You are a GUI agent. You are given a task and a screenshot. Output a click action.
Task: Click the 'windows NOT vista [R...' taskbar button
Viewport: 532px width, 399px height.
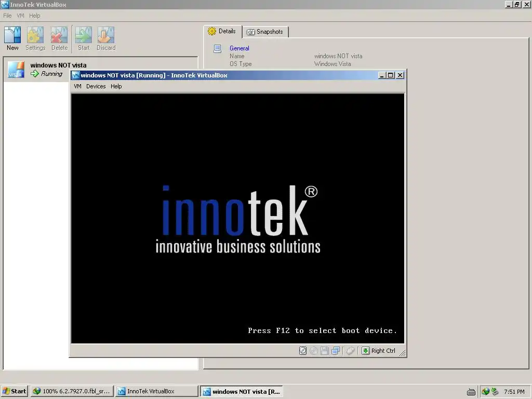pos(241,391)
